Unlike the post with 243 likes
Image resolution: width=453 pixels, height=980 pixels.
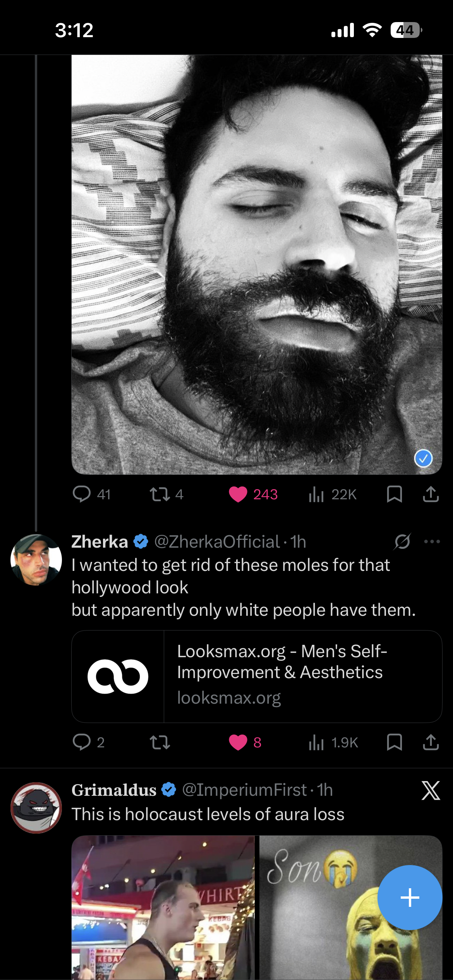pyautogui.click(x=238, y=494)
